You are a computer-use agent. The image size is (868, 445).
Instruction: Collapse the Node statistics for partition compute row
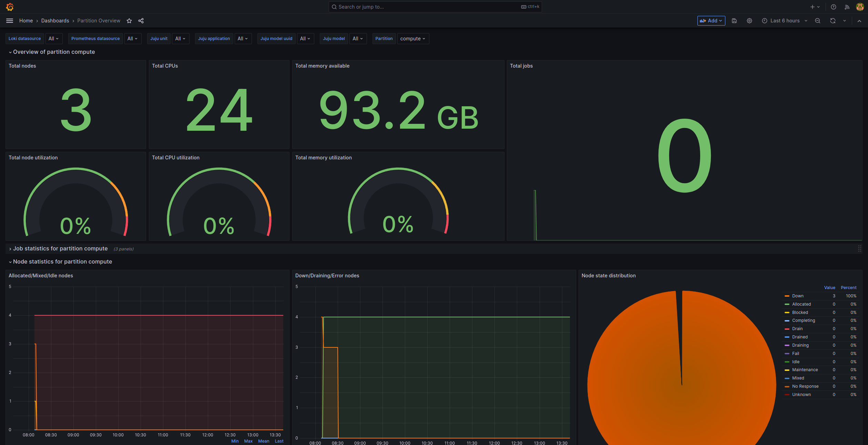(x=60, y=262)
